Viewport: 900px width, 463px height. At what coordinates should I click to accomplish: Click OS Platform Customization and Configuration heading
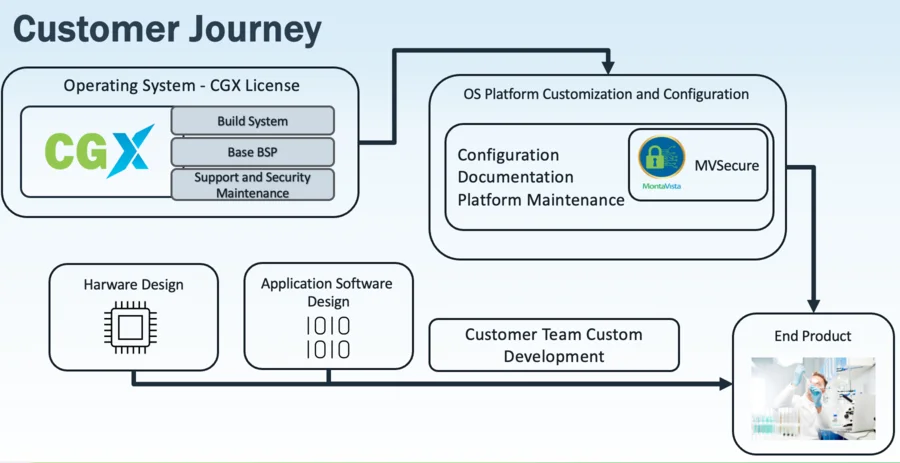[606, 94]
